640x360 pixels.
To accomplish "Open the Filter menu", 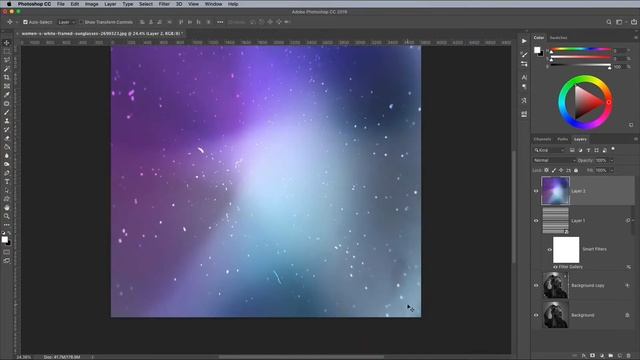I will (164, 4).
